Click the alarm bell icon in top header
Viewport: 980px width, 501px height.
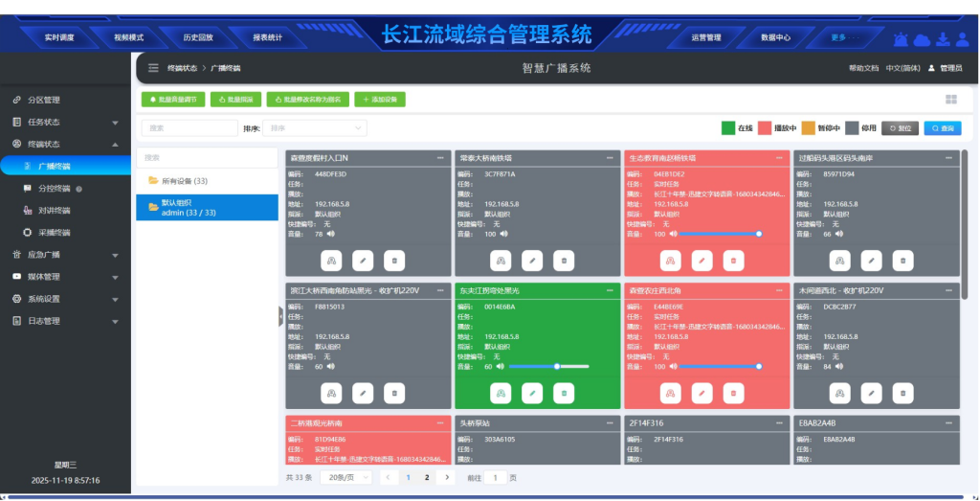click(901, 38)
